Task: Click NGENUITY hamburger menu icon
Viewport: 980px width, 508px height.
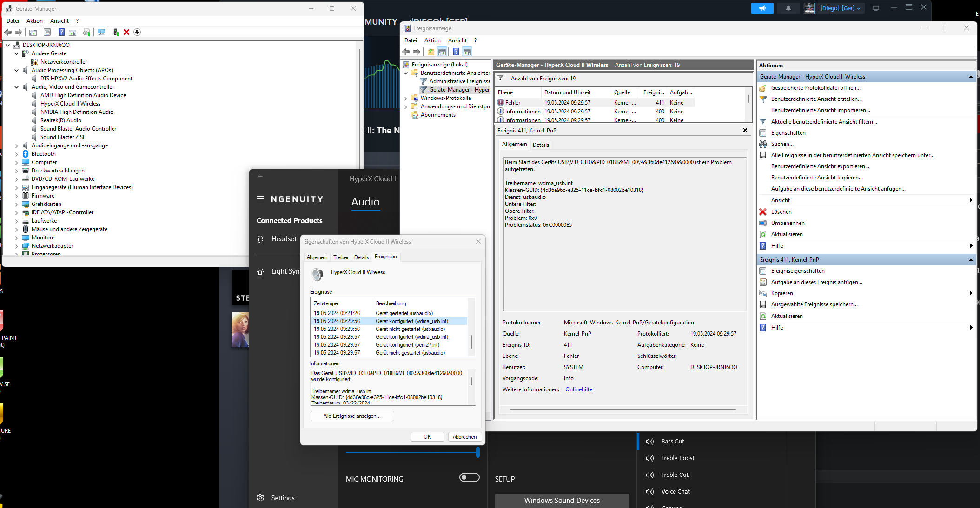Action: [x=260, y=198]
